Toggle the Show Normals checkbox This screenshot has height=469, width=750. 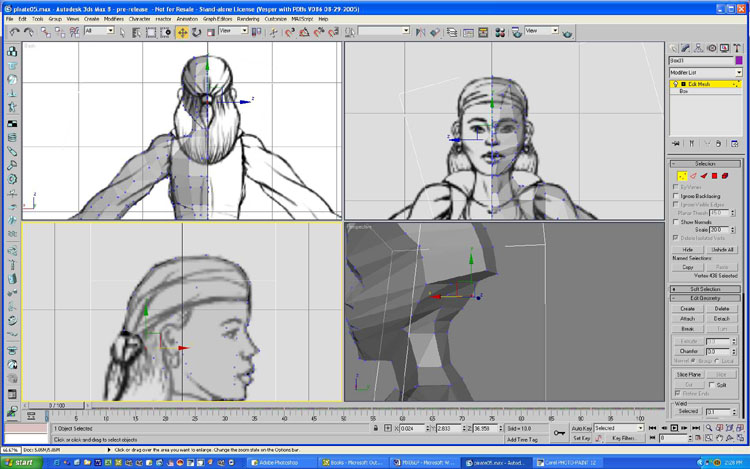coord(676,221)
